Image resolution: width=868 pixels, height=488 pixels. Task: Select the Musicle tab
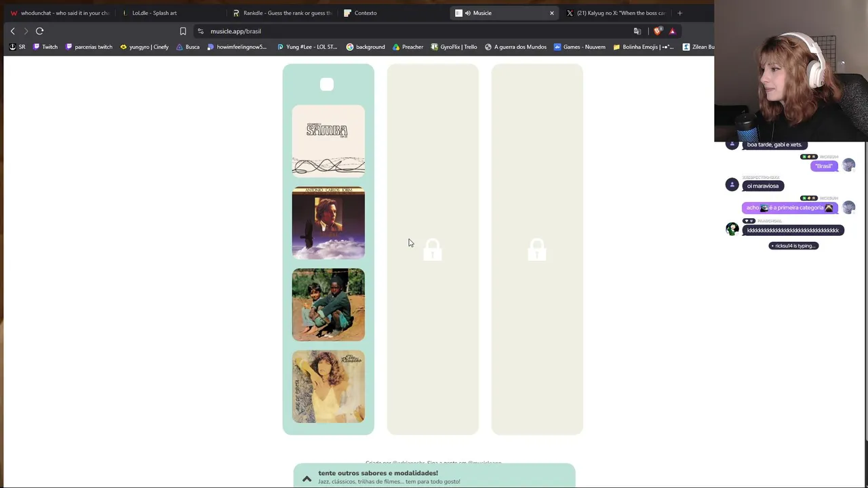pyautogui.click(x=505, y=13)
